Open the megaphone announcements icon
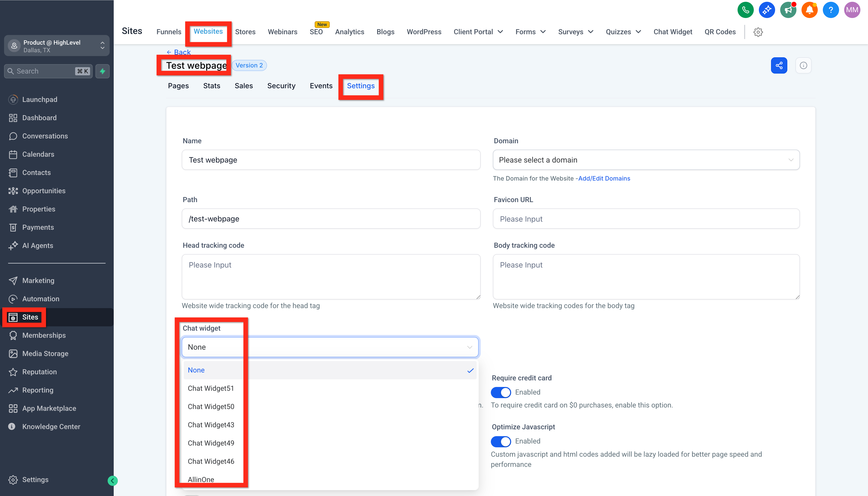Screen dimensions: 868x496 [x=788, y=10]
